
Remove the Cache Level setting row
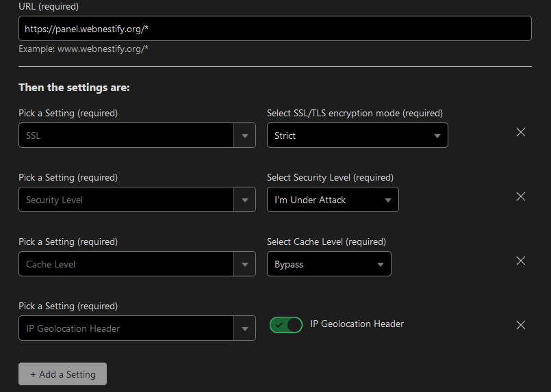[x=520, y=261]
